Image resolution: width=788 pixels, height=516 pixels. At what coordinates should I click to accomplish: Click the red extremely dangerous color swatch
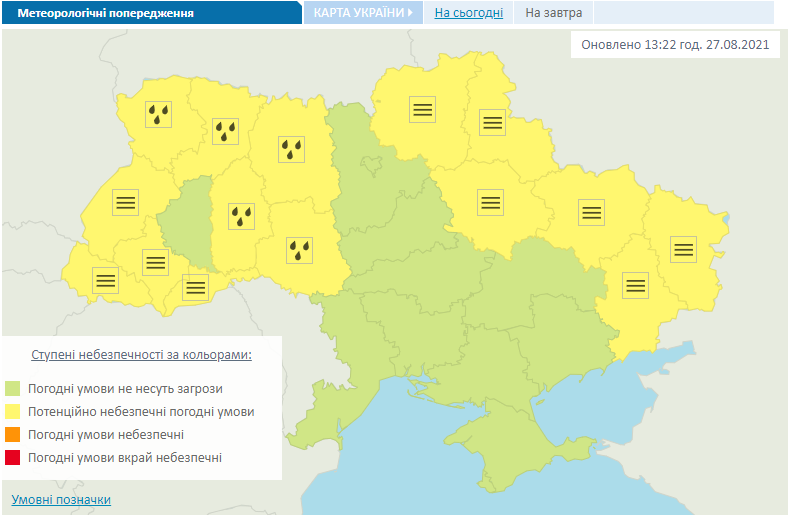(13, 457)
